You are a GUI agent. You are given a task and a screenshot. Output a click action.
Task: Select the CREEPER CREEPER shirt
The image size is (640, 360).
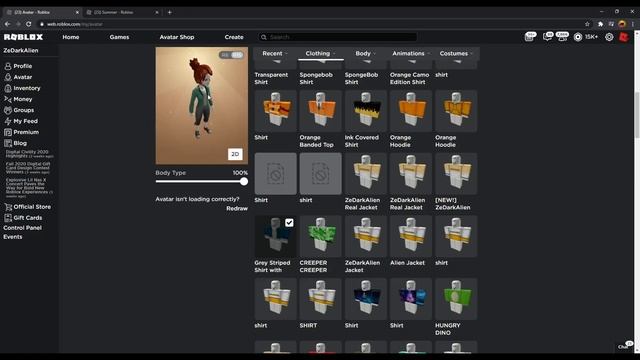pyautogui.click(x=320, y=244)
